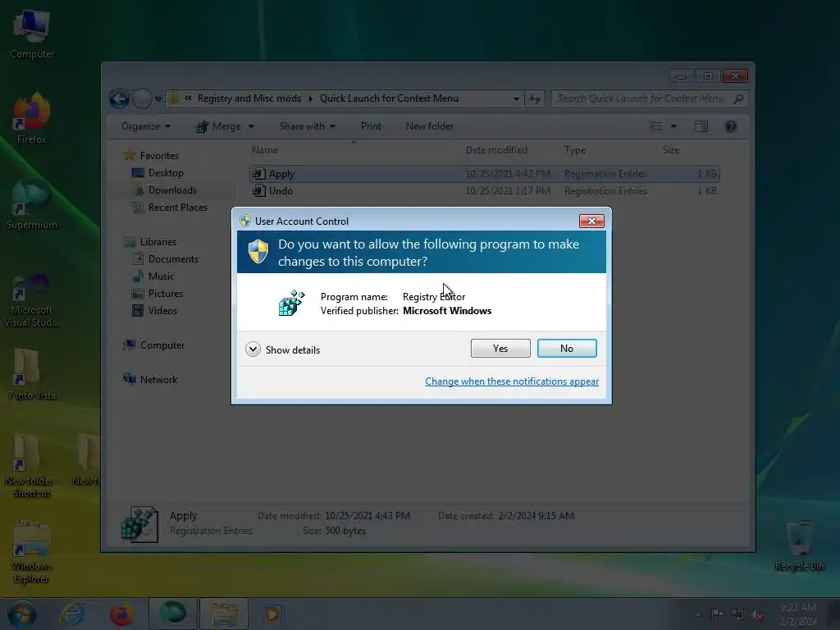Select Undo registry file in list

484,190
